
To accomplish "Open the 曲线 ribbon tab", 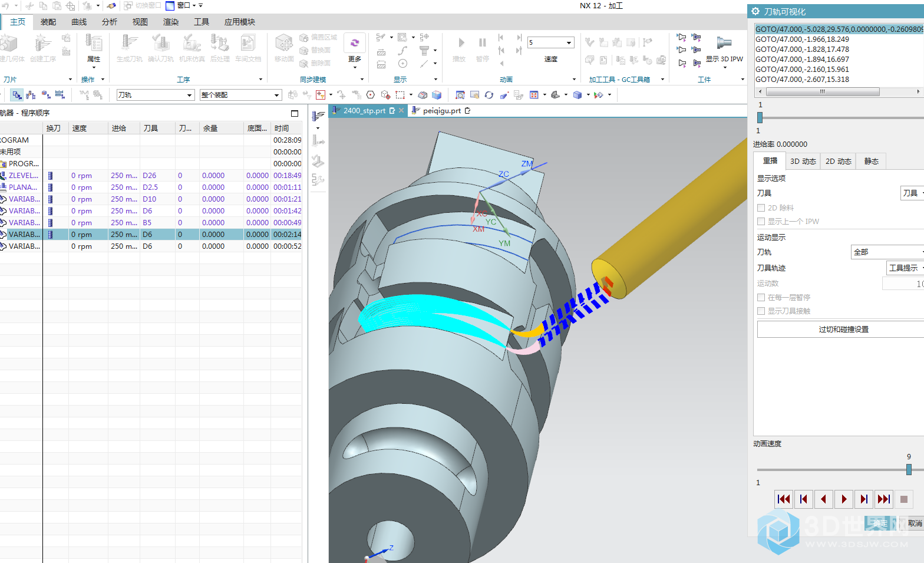I will point(79,22).
